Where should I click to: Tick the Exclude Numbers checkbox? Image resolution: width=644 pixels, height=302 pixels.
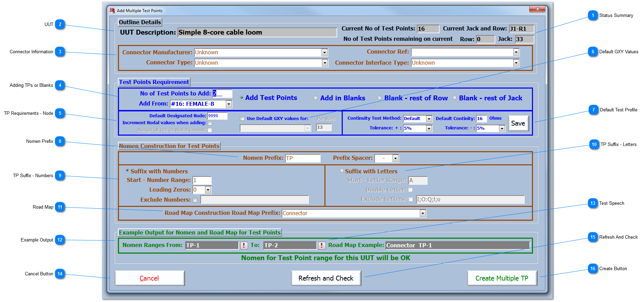pyautogui.click(x=195, y=200)
